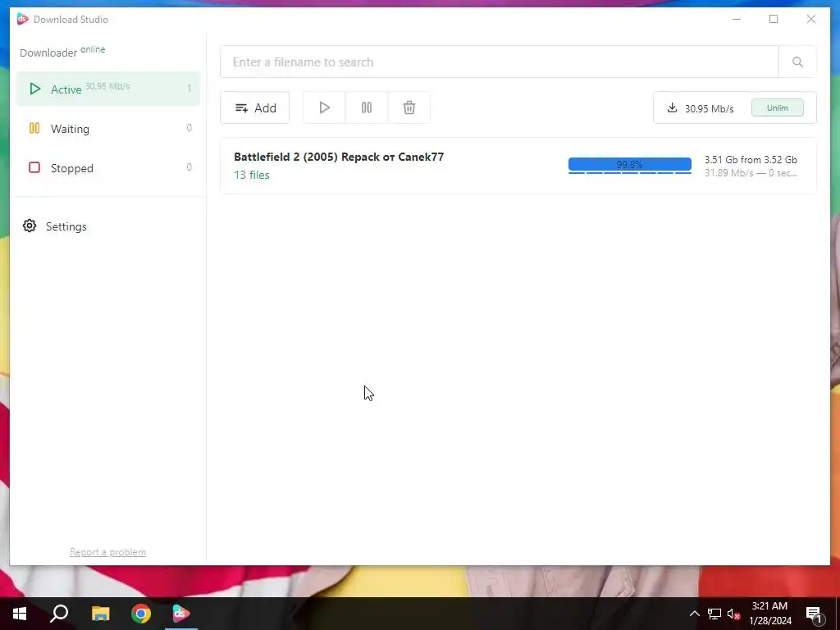Open File Explorer from the taskbar
This screenshot has height=630, width=840.
[x=100, y=614]
